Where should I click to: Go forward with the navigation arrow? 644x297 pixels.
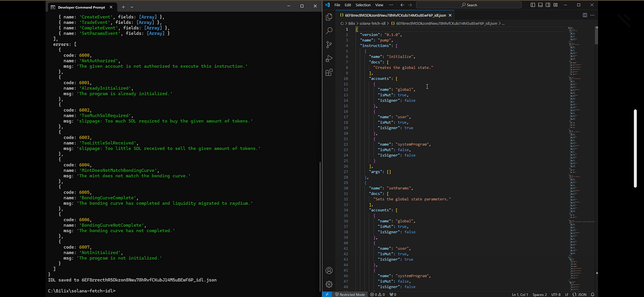(410, 5)
